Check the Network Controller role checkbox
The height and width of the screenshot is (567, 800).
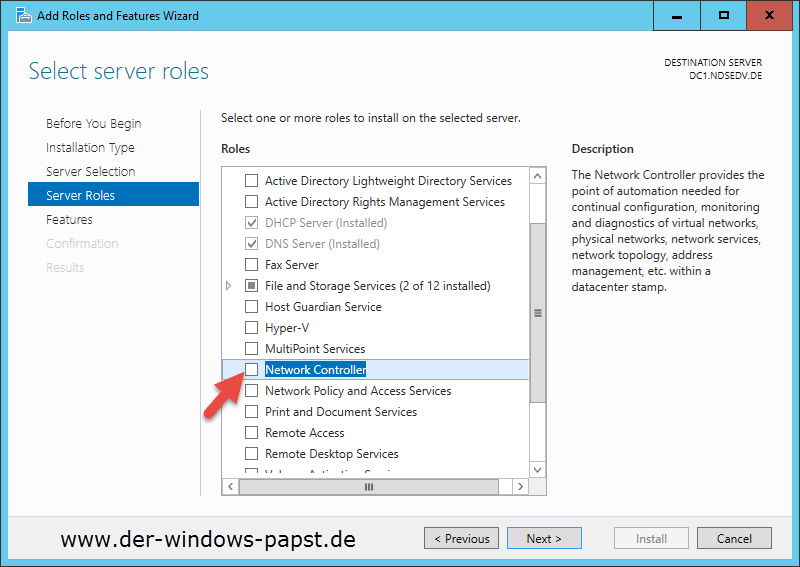(x=252, y=370)
